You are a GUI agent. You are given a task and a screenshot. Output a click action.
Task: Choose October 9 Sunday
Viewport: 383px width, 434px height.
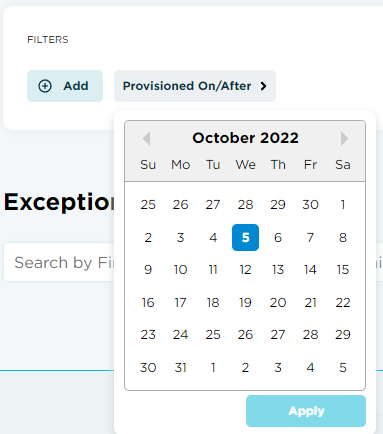coord(148,270)
